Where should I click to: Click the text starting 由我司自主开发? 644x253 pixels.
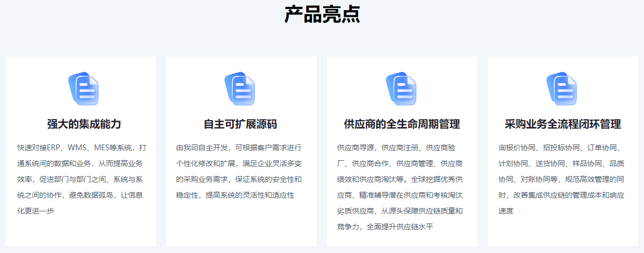click(239, 148)
